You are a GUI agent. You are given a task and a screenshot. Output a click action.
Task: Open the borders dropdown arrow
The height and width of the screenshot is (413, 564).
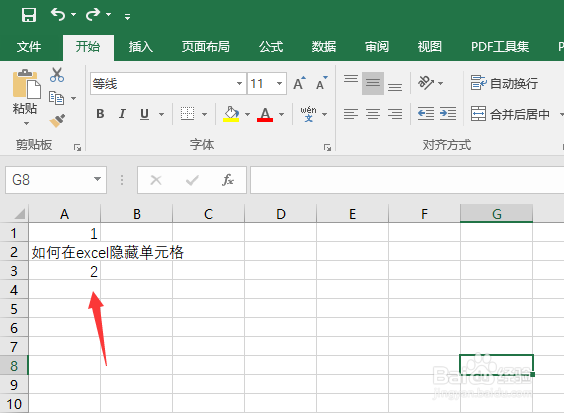(x=204, y=114)
